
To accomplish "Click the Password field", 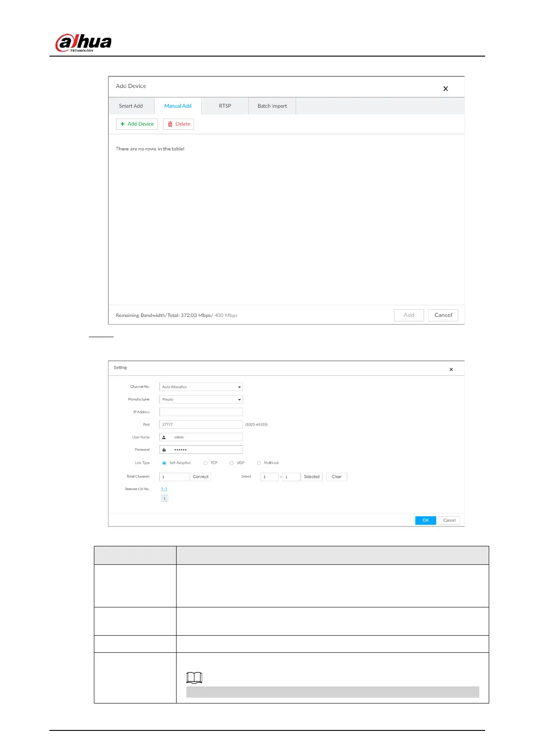I will [201, 449].
